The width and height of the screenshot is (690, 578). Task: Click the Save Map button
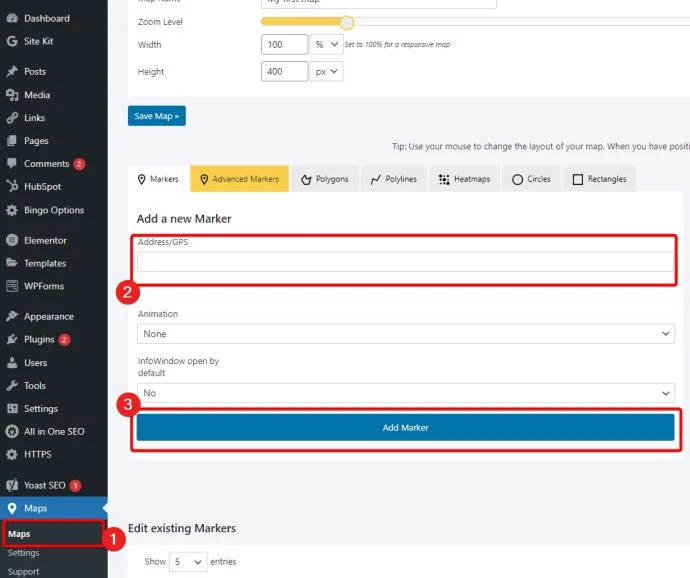(x=157, y=116)
